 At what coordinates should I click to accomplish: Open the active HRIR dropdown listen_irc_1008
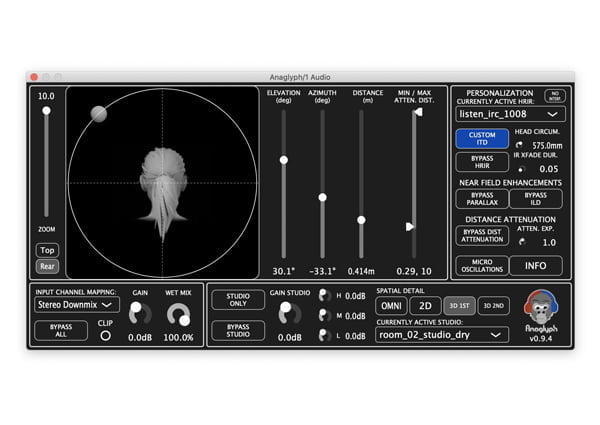(510, 114)
